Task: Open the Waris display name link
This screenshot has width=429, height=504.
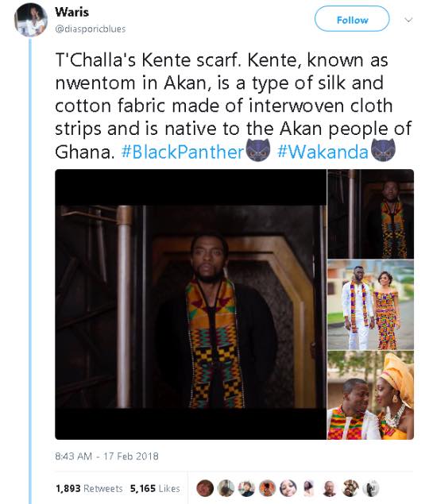Action: 71,12
